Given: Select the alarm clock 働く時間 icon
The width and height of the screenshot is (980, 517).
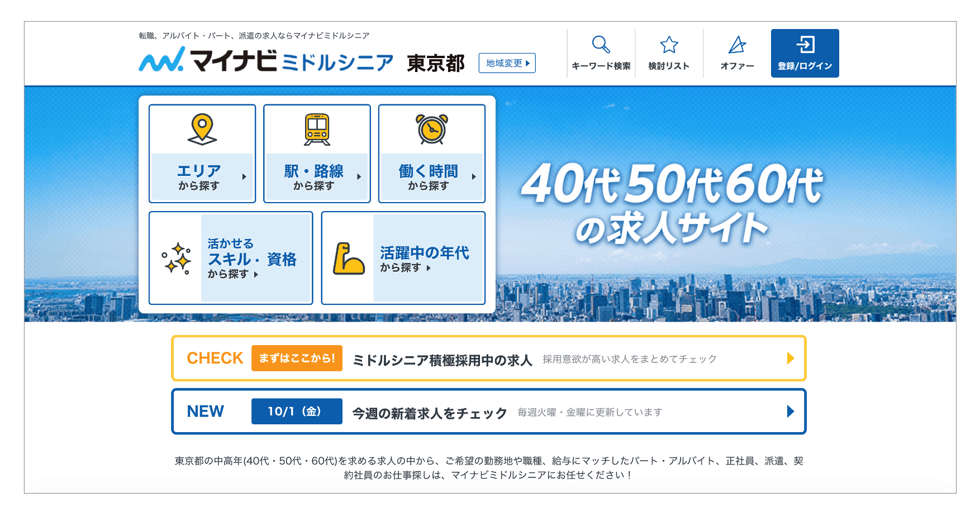Looking at the screenshot, I should click(x=432, y=129).
